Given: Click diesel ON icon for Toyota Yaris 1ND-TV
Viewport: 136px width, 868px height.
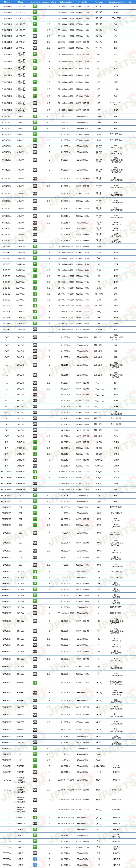Looking at the screenshot, I should coord(35,853).
